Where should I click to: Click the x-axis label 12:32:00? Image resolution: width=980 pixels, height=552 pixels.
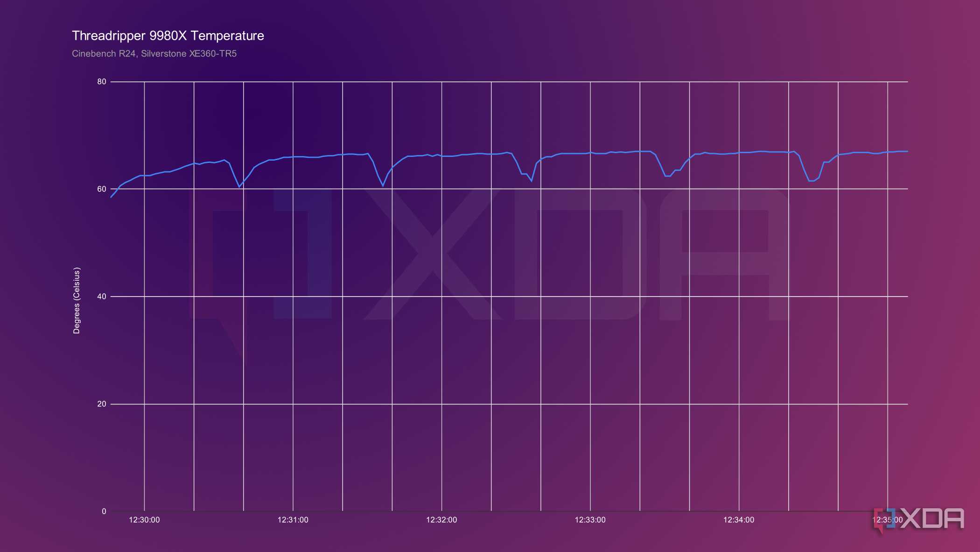441,520
